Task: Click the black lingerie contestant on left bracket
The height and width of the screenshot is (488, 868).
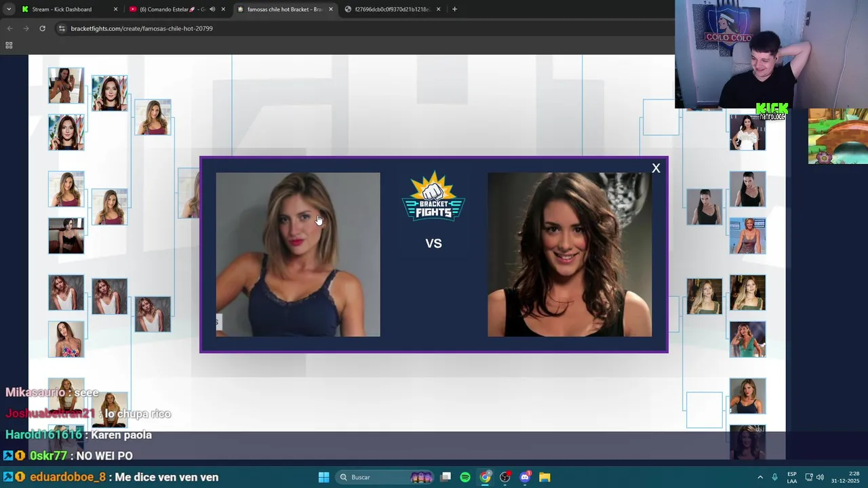Action: pyautogui.click(x=66, y=236)
